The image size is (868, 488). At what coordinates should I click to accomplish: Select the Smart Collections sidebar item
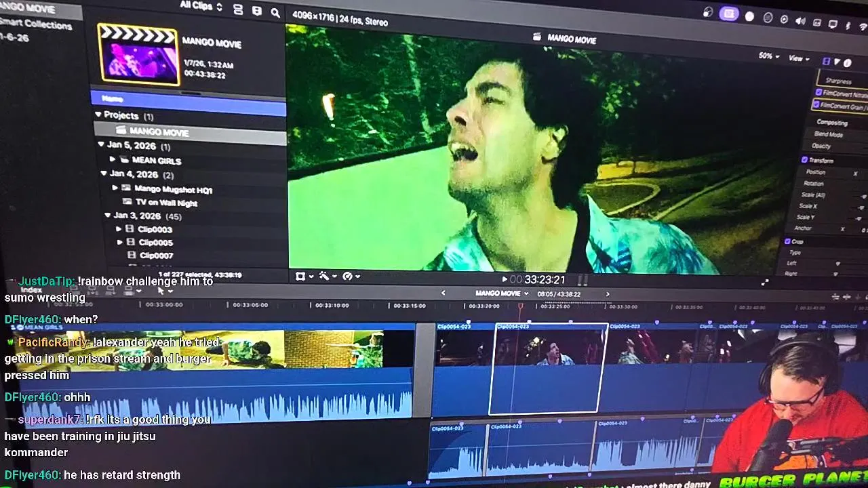pyautogui.click(x=35, y=24)
